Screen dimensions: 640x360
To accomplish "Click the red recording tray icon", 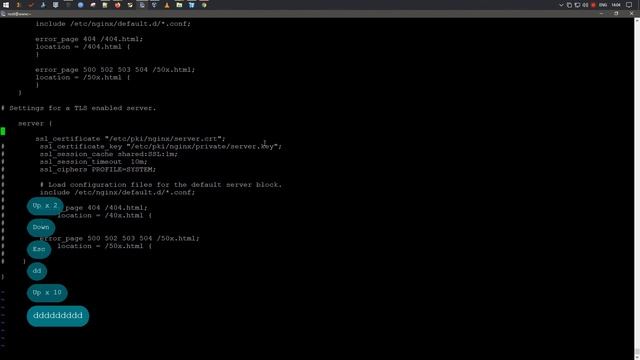I will [593, 5].
